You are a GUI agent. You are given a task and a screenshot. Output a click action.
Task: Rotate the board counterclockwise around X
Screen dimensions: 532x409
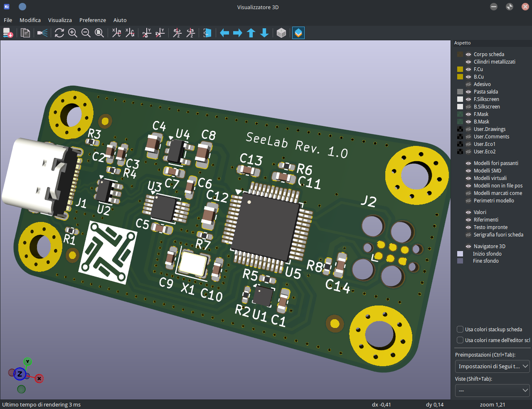click(130, 33)
